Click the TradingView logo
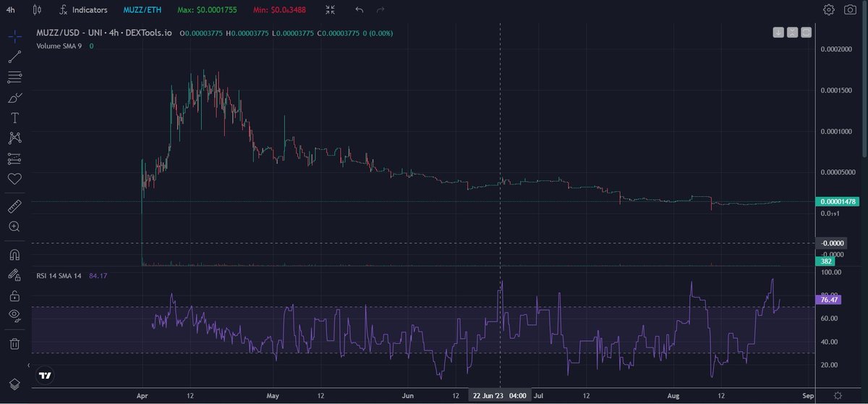This screenshot has width=868, height=404. point(46,376)
